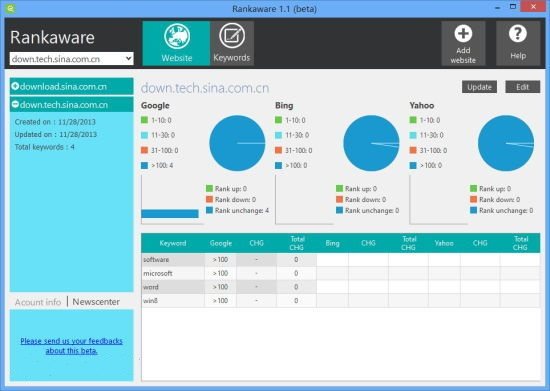Collapse down.tech.sina.com.cn minus icon
The width and height of the screenshot is (550, 391).
click(15, 104)
